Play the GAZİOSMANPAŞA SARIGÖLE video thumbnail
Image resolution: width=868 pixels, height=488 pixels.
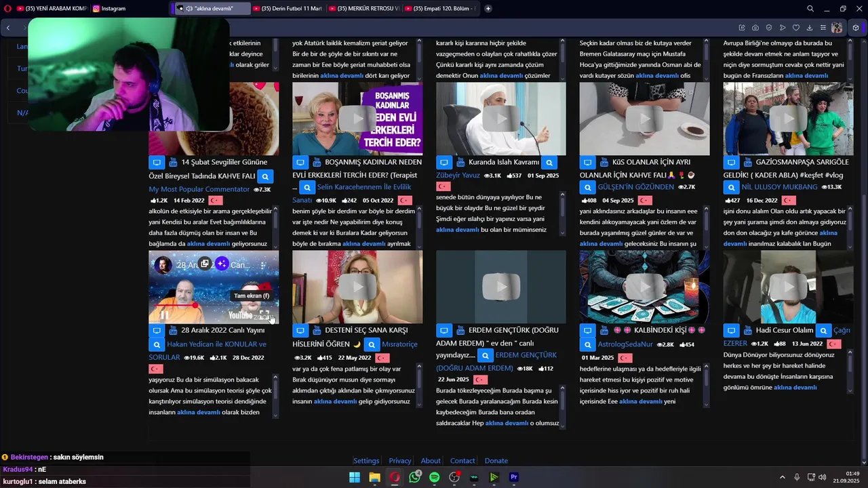tap(788, 119)
